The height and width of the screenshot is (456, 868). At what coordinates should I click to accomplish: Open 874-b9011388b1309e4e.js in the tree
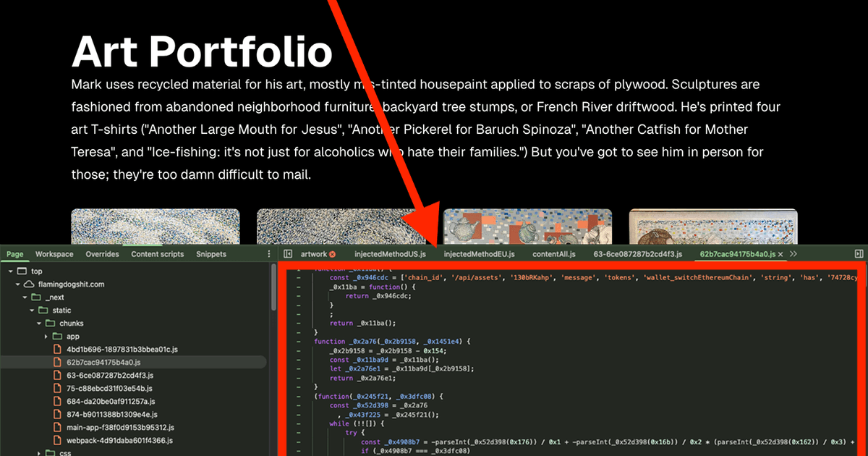tap(113, 414)
